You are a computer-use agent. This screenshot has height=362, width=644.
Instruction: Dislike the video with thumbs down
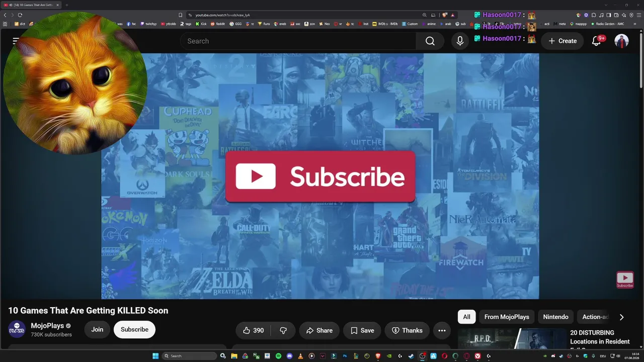(x=283, y=330)
